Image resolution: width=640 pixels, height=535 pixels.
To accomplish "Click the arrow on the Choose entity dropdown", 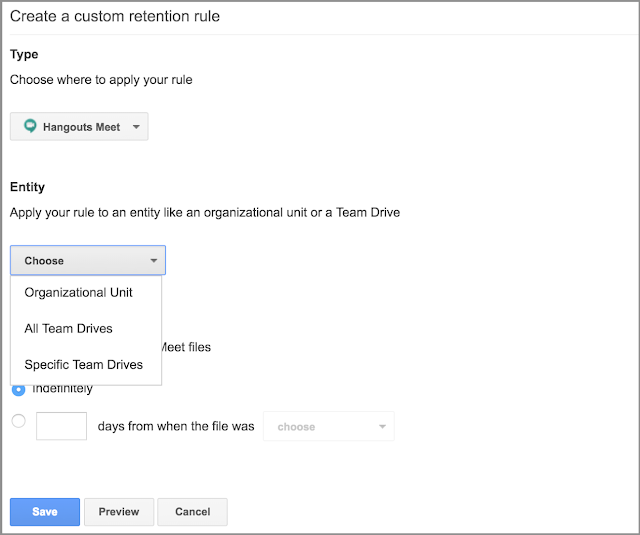I will pos(153,260).
